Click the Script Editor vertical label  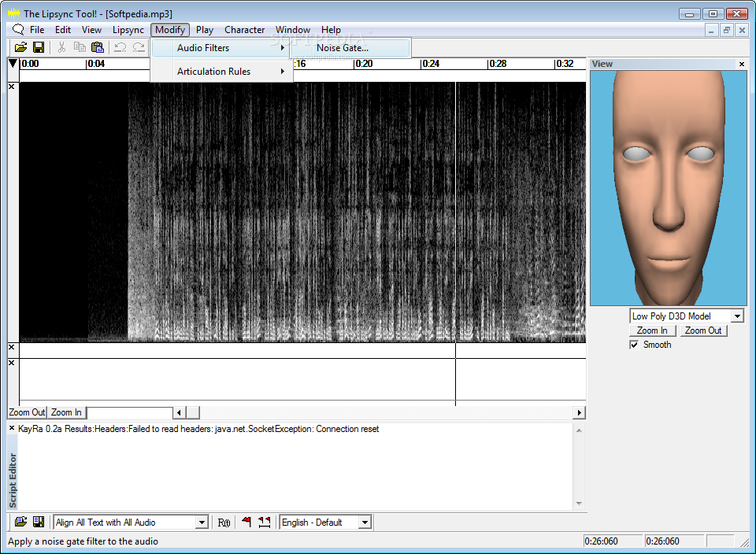point(13,480)
